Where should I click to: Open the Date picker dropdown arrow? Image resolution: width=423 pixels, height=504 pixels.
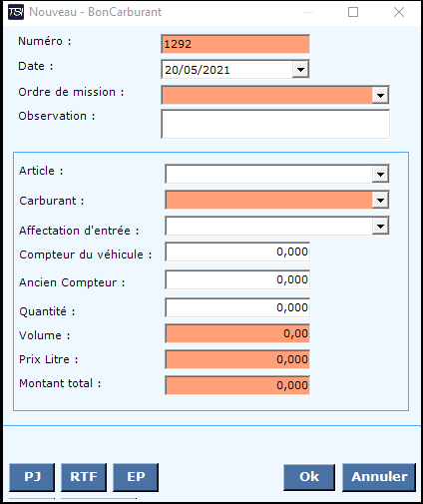click(x=300, y=70)
